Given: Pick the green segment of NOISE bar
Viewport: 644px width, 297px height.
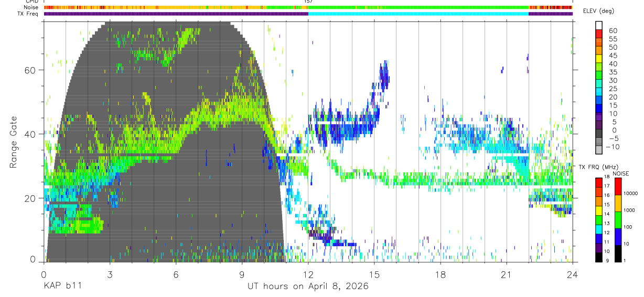Looking at the screenshot, I should pos(618,219).
